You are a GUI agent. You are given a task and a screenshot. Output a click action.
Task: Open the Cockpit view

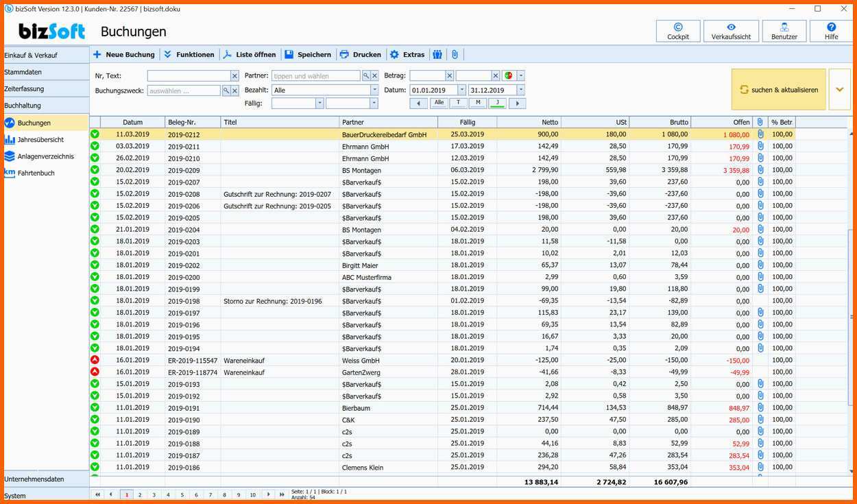click(x=678, y=31)
